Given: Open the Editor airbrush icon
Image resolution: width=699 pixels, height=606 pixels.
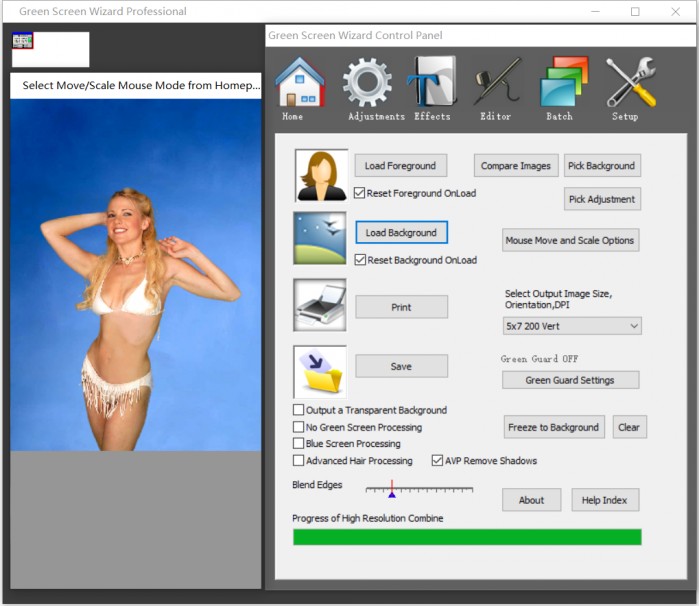Looking at the screenshot, I should 497,81.
